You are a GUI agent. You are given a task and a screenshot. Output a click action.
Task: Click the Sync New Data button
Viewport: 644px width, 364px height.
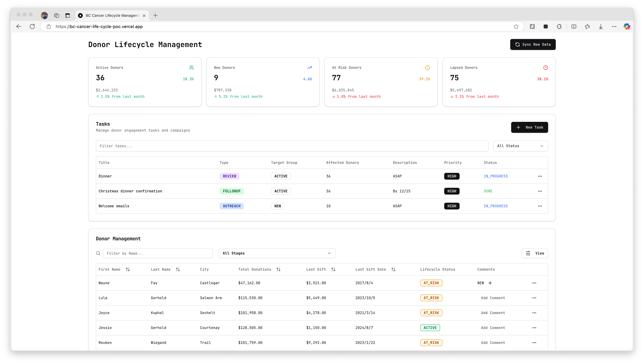pyautogui.click(x=533, y=44)
